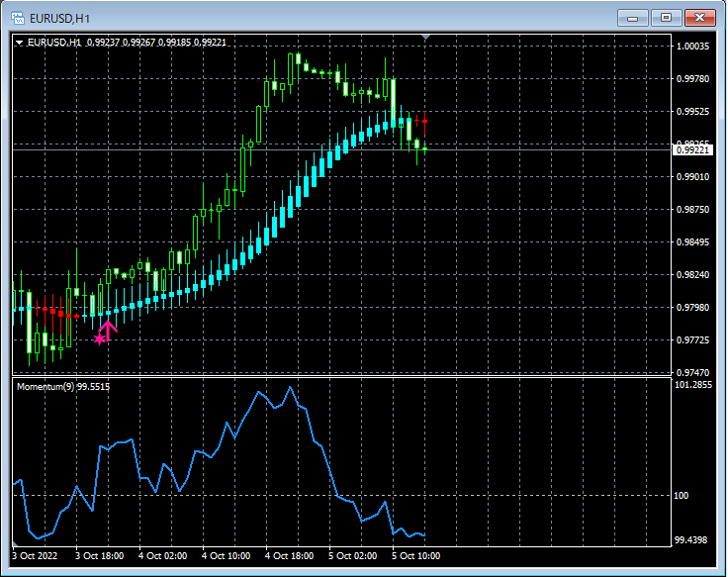Minimize the EURUSD,H1 chart window
The width and height of the screenshot is (728, 577).
(632, 18)
